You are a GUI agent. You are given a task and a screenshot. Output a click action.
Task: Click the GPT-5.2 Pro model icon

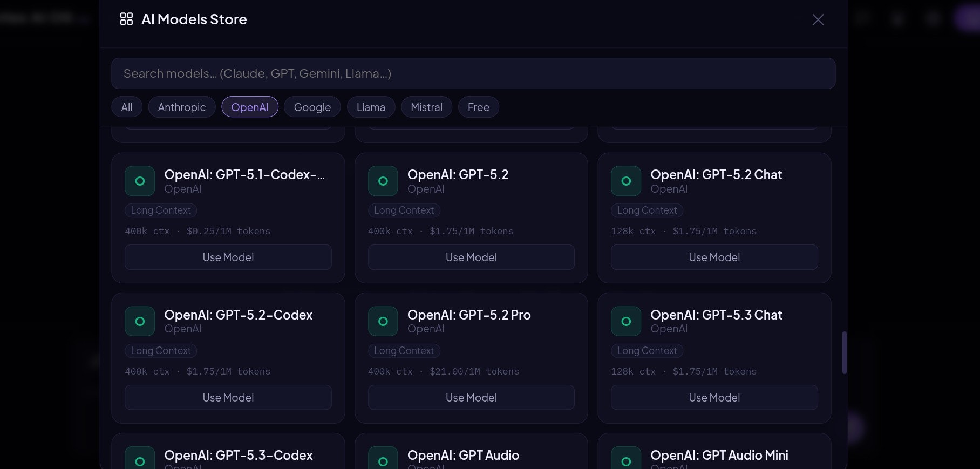(x=383, y=321)
